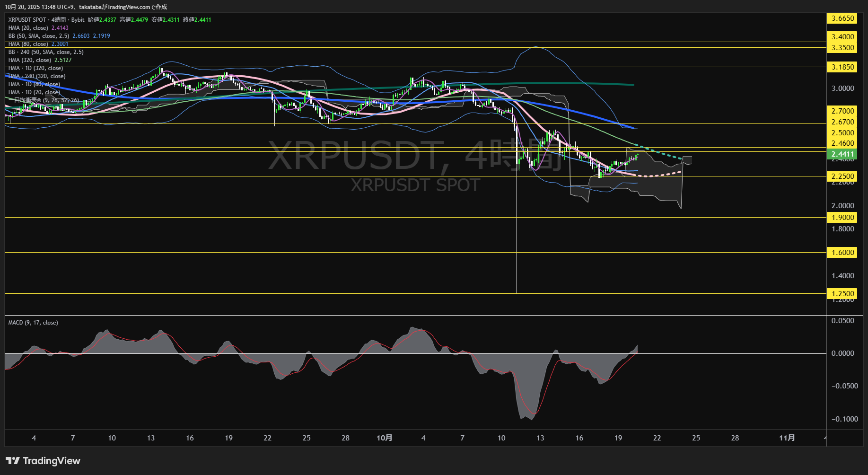Image resolution: width=868 pixels, height=475 pixels.
Task: Click the 3.6650 yellow price label
Action: click(x=842, y=18)
